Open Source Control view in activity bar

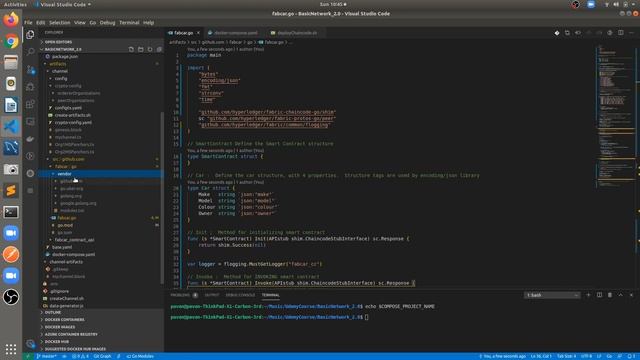30,69
